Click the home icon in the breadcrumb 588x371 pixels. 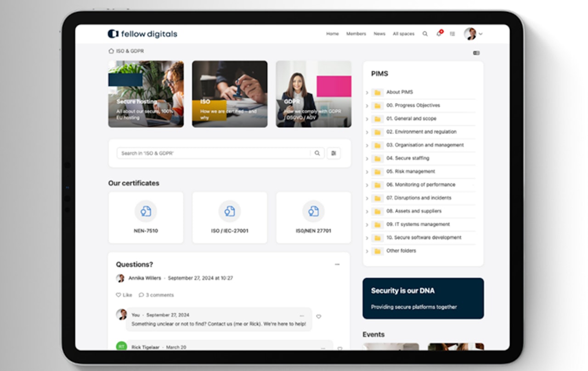[111, 51]
